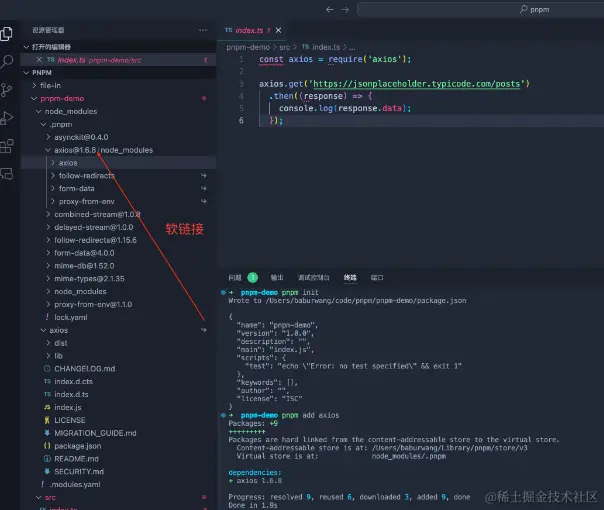Screen dimensions: 604x510
Task: Collapse the pnpm-demo folder
Action: pos(118,99)
